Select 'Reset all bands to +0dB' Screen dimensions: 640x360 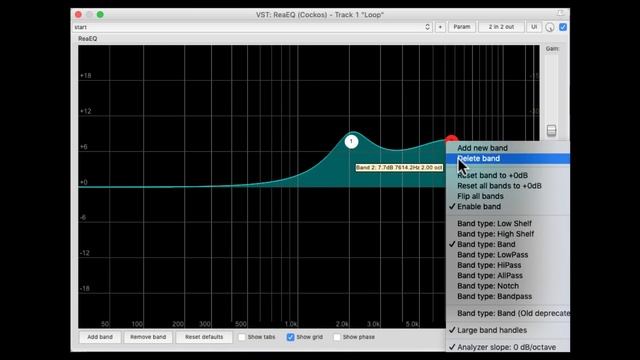pyautogui.click(x=508, y=186)
